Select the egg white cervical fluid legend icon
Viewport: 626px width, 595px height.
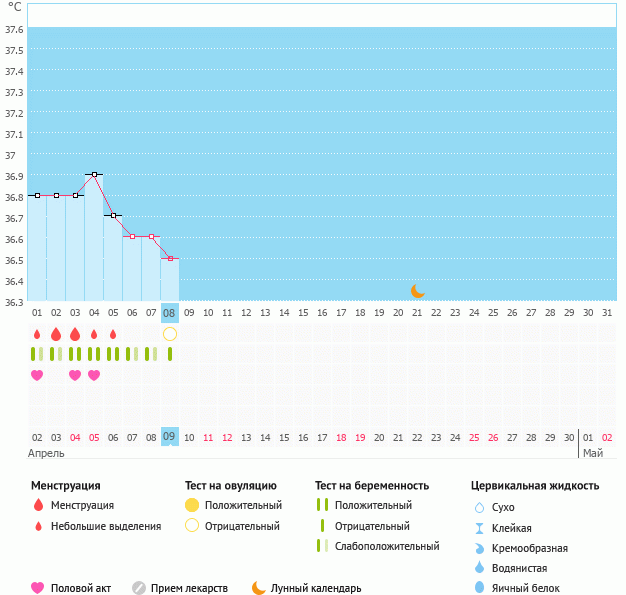pyautogui.click(x=479, y=588)
